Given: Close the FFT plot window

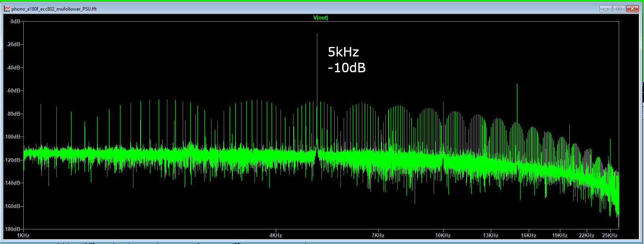Looking at the screenshot, I should coord(632,9).
